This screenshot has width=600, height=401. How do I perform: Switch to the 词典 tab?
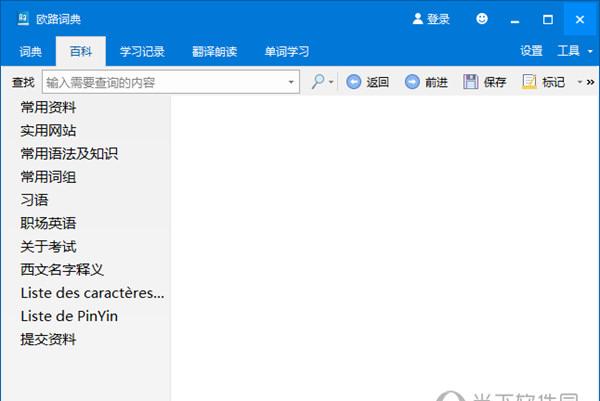coord(31,51)
